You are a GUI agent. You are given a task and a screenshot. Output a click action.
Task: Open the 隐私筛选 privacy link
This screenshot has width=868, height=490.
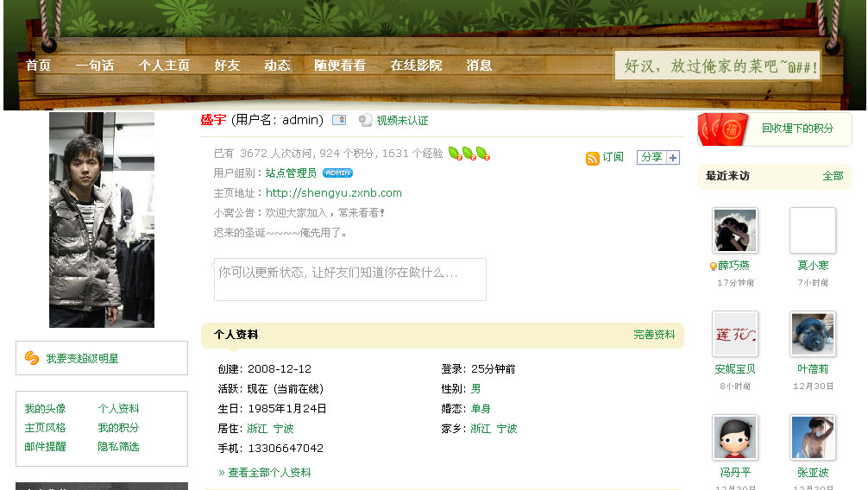coord(118,446)
